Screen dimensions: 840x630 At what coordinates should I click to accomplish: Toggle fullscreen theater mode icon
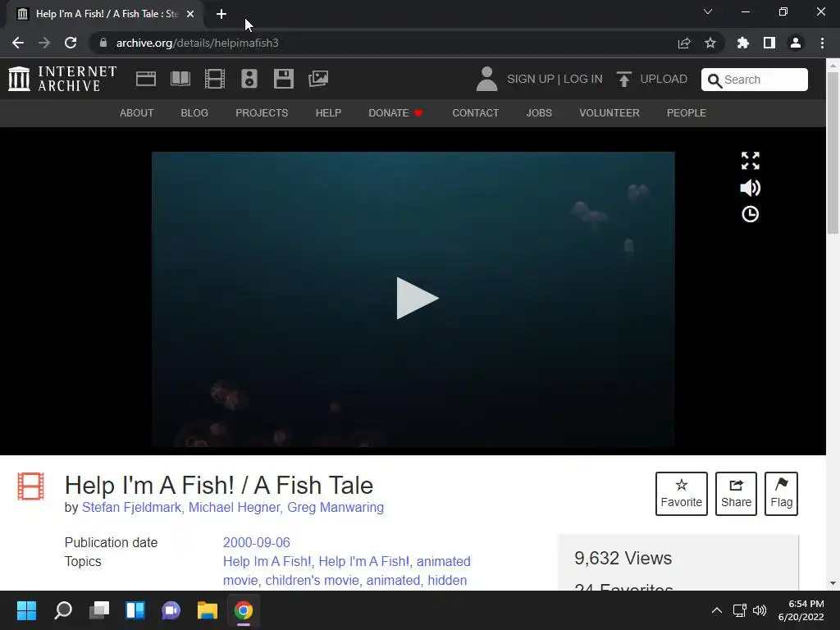[x=750, y=161]
